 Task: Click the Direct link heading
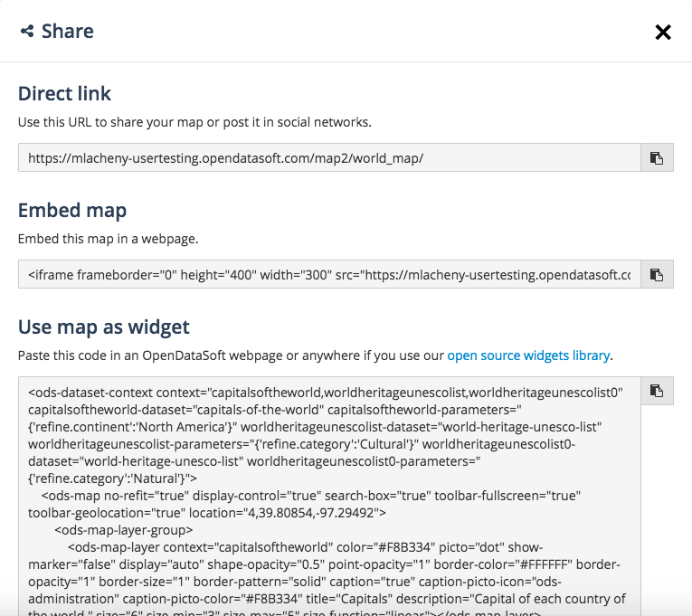click(64, 93)
